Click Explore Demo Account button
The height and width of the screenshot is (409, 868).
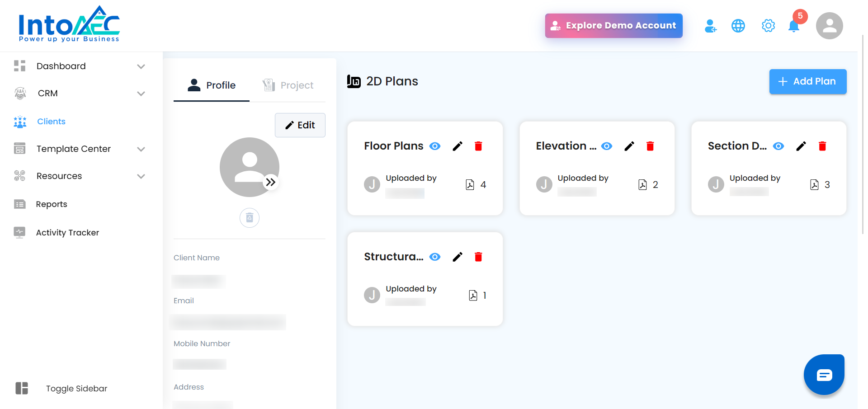(x=613, y=26)
